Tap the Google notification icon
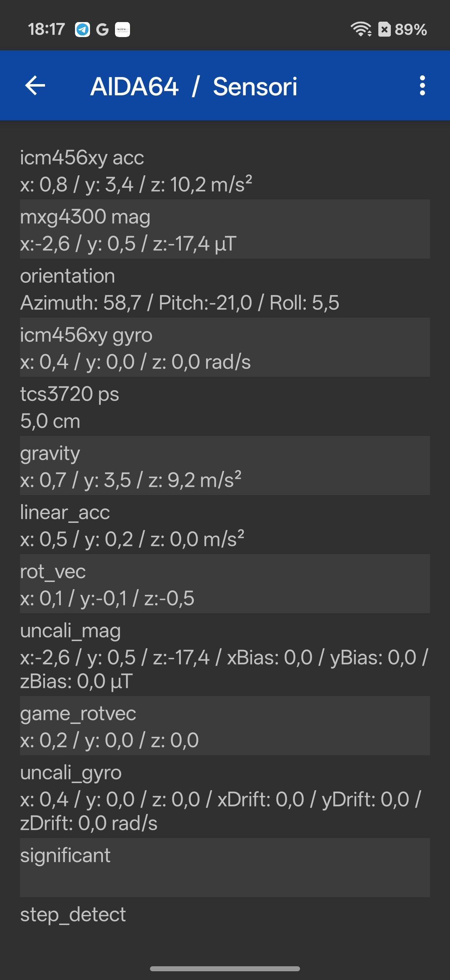This screenshot has width=450, height=980. pyautogui.click(x=102, y=30)
